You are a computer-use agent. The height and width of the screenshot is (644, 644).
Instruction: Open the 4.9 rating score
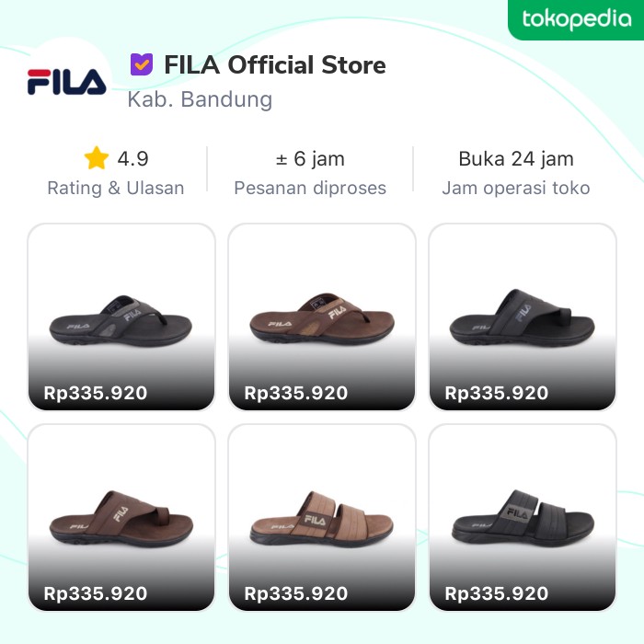click(x=132, y=158)
